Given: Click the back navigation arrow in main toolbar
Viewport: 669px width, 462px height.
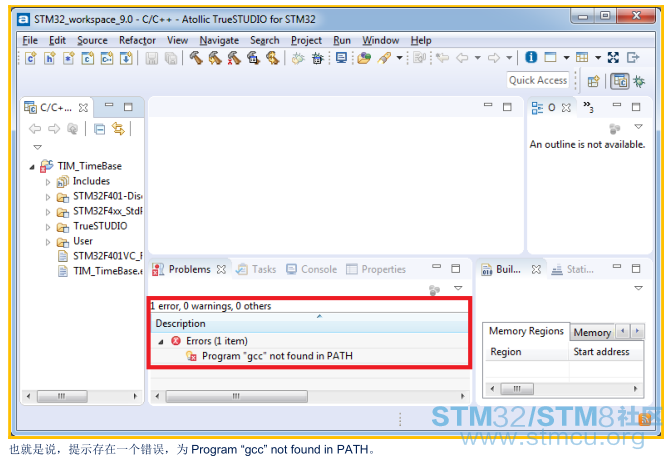Looking at the screenshot, I should tap(462, 58).
